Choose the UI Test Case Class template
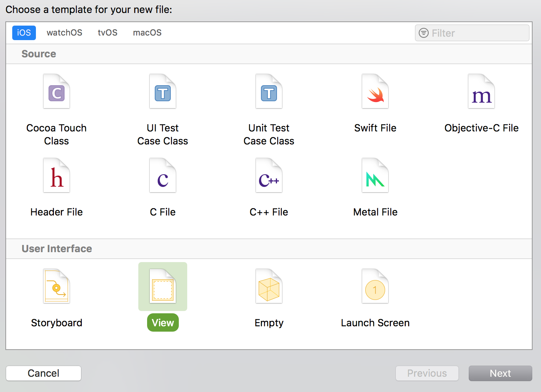 point(163,92)
